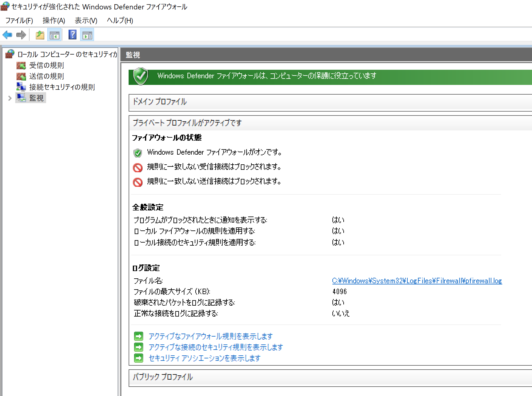Click the green arrow beside セキュリティ アソシエーション link
The image size is (532, 396).
pyautogui.click(x=139, y=358)
